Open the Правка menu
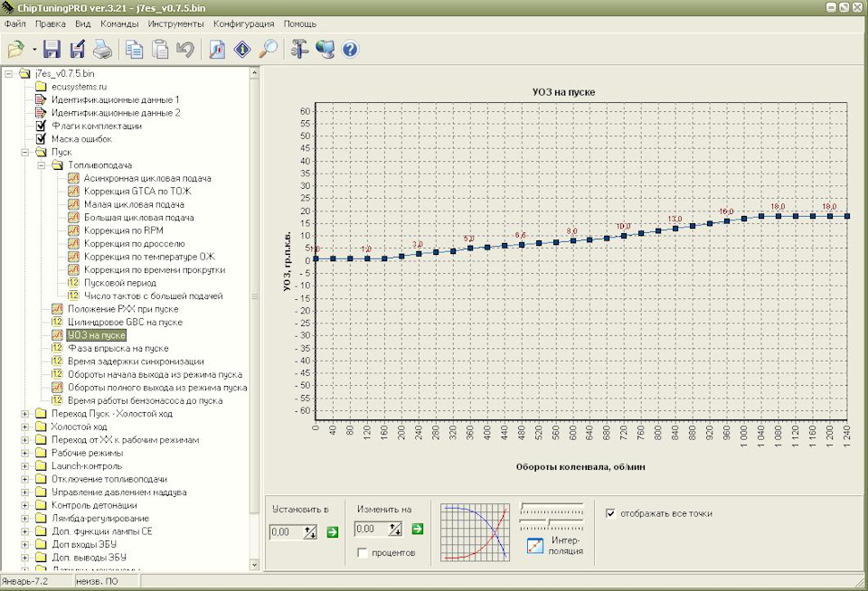Image resolution: width=868 pixels, height=591 pixels. coord(51,23)
